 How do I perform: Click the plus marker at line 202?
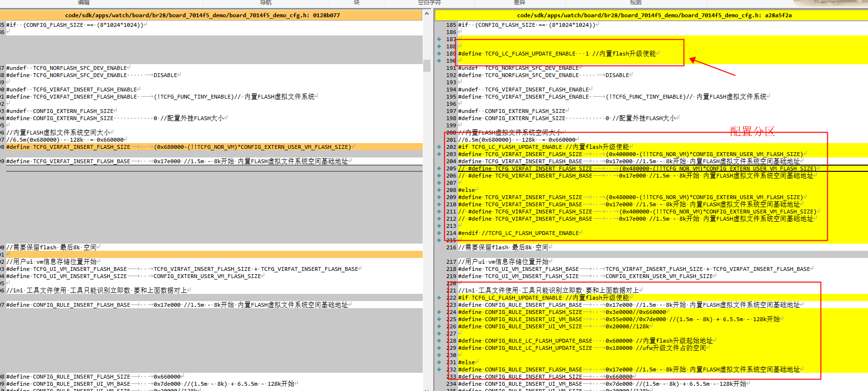(x=439, y=147)
